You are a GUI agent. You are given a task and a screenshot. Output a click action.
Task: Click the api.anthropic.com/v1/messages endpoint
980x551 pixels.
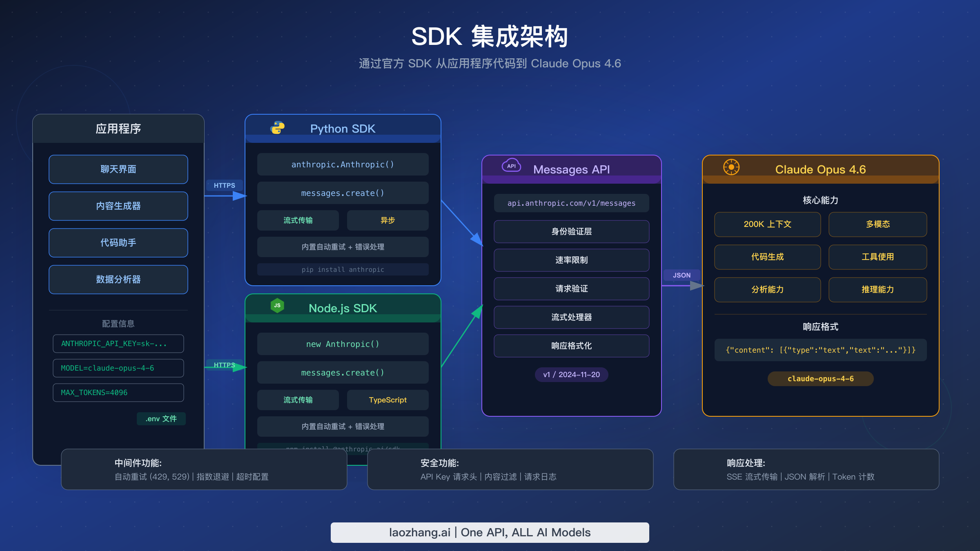click(571, 203)
